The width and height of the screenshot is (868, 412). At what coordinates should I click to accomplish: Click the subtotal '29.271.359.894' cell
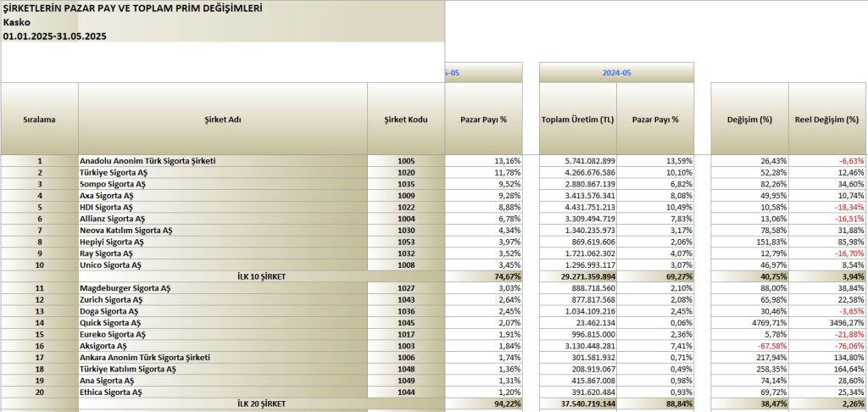[578, 277]
